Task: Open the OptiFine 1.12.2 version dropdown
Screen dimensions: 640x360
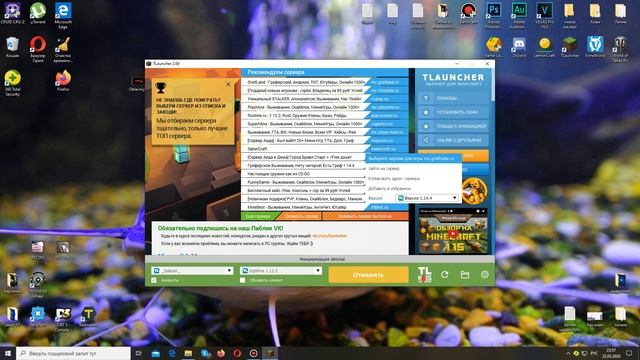Action: pos(281,271)
